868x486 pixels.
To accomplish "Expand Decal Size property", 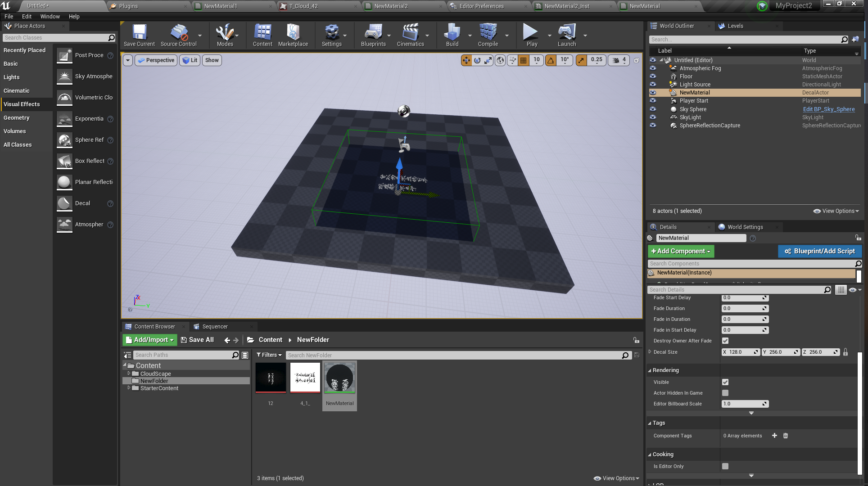I will click(650, 352).
